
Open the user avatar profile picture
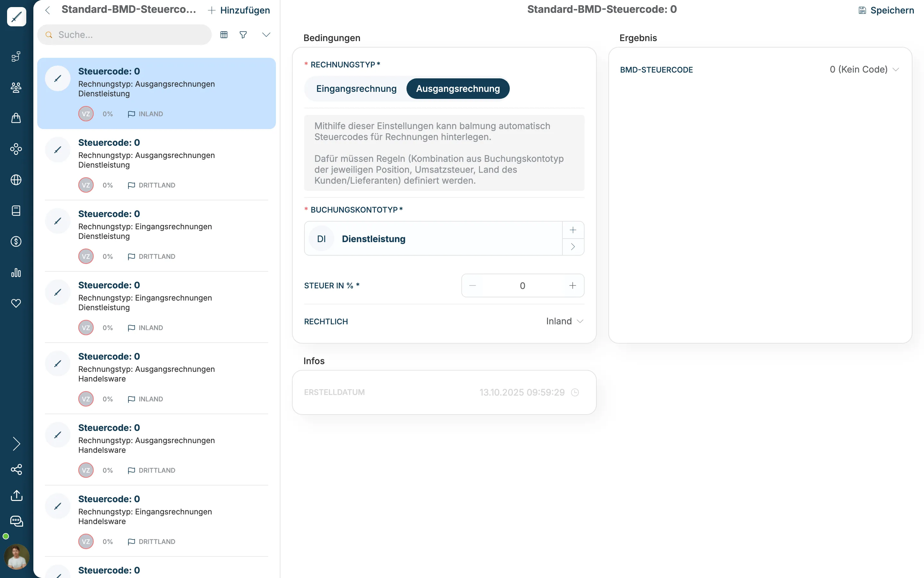(16, 556)
